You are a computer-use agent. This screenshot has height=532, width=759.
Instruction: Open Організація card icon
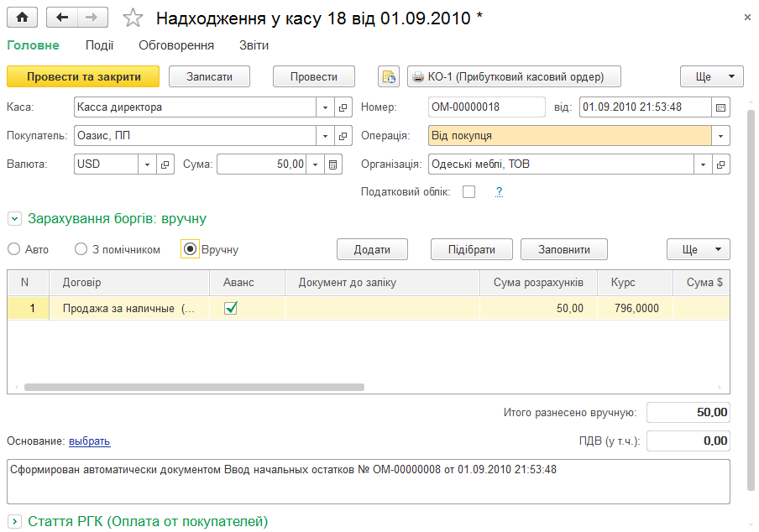pos(720,164)
